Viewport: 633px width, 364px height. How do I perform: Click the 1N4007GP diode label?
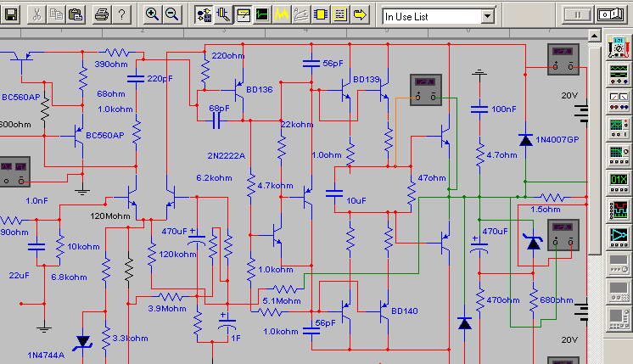557,140
